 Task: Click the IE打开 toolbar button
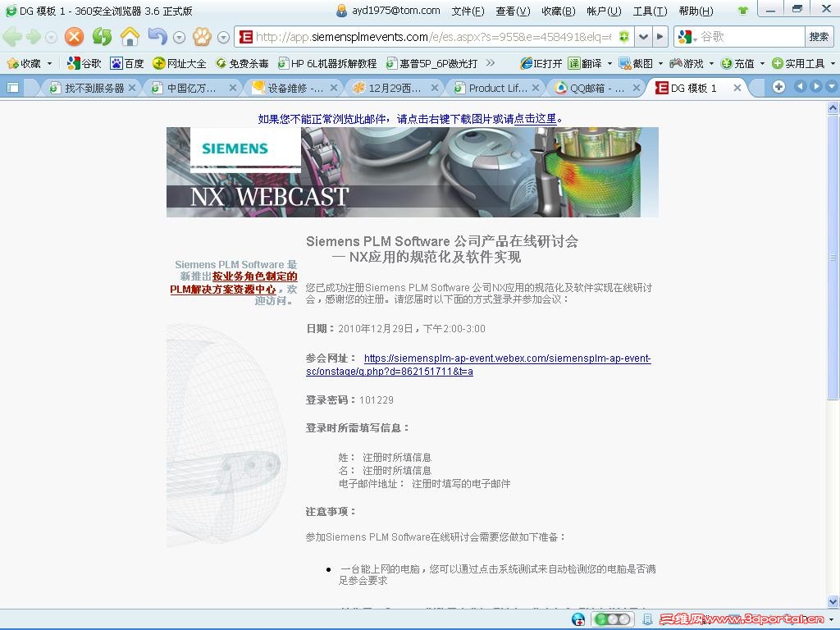(x=541, y=63)
